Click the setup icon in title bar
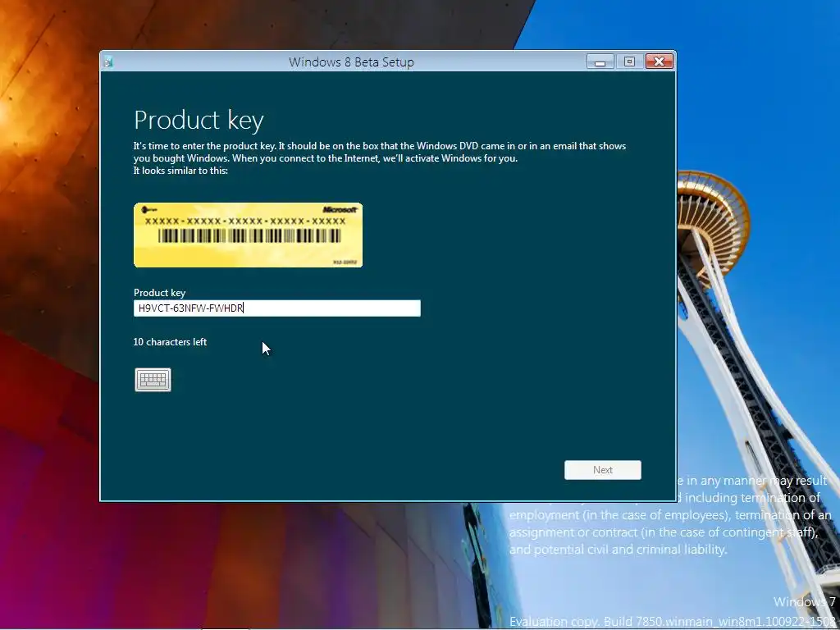Image resolution: width=840 pixels, height=630 pixels. click(108, 62)
